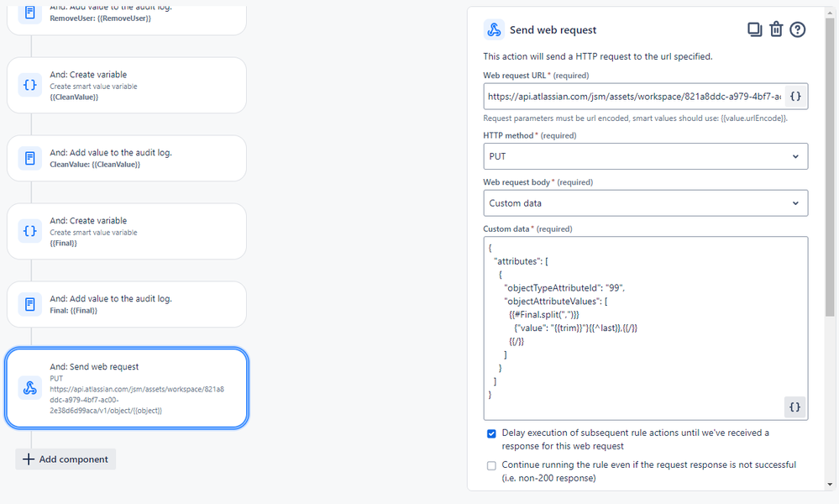Viewport: 839px width, 504px height.
Task: Click the "Request parameters must be url encoded" hint
Action: 635,118
